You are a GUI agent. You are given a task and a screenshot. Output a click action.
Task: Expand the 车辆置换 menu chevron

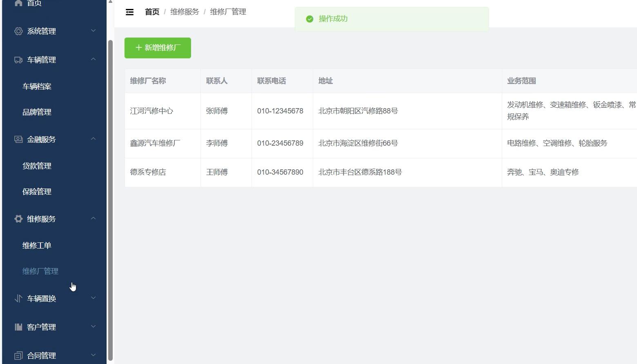93,298
